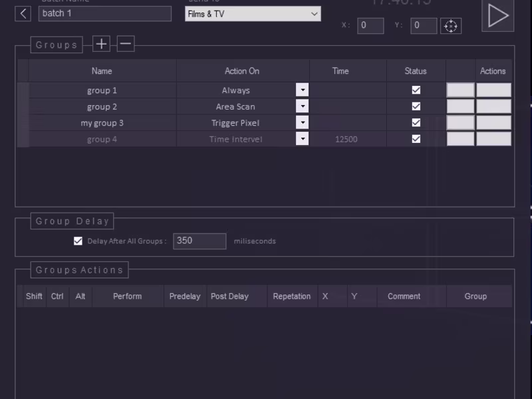Click the blank button left of Actions for group 4
The image size is (532, 399).
click(460, 139)
